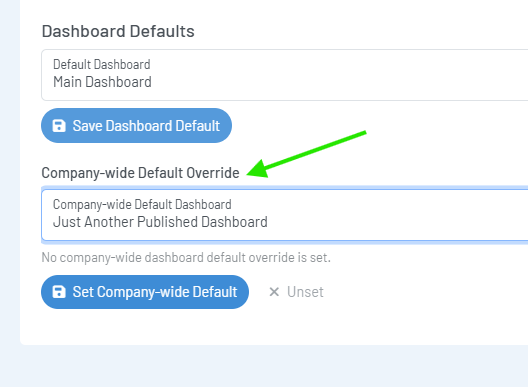Click the floppy disk icon in Save Dashboard Default
This screenshot has width=528, height=387.
[59, 126]
